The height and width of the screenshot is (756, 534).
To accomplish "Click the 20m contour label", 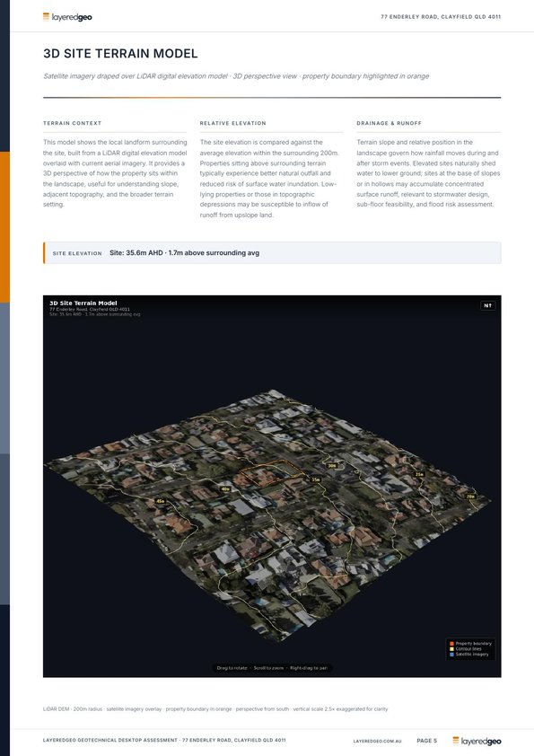I will [470, 497].
